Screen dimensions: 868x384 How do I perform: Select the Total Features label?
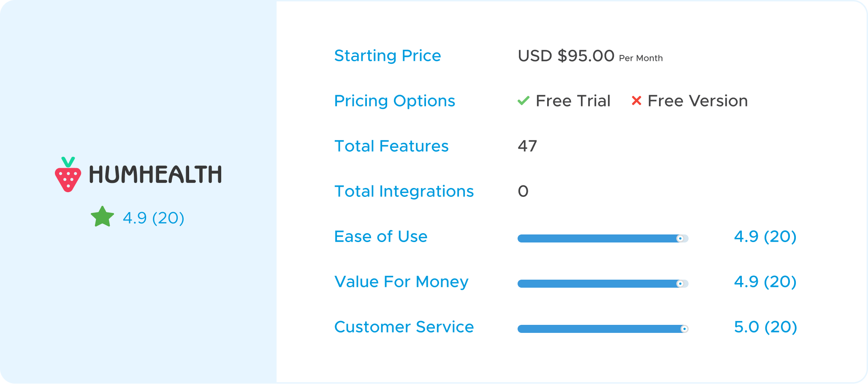point(391,146)
